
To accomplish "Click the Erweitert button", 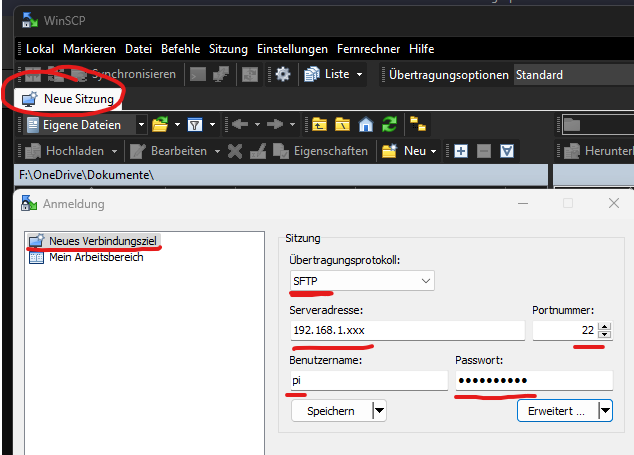I will coord(556,411).
